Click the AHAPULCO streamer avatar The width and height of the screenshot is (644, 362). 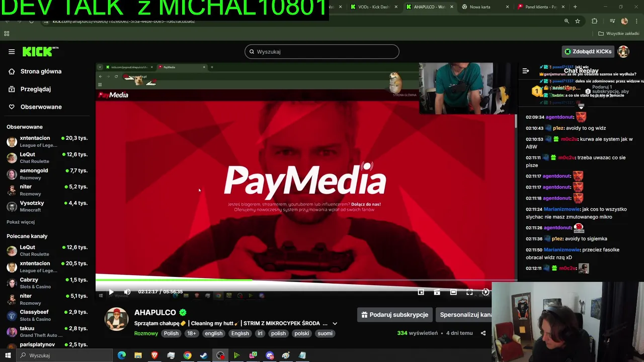117,319
